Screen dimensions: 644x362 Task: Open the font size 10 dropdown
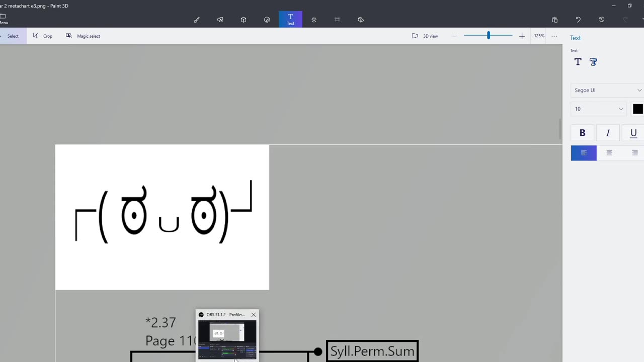click(598, 109)
